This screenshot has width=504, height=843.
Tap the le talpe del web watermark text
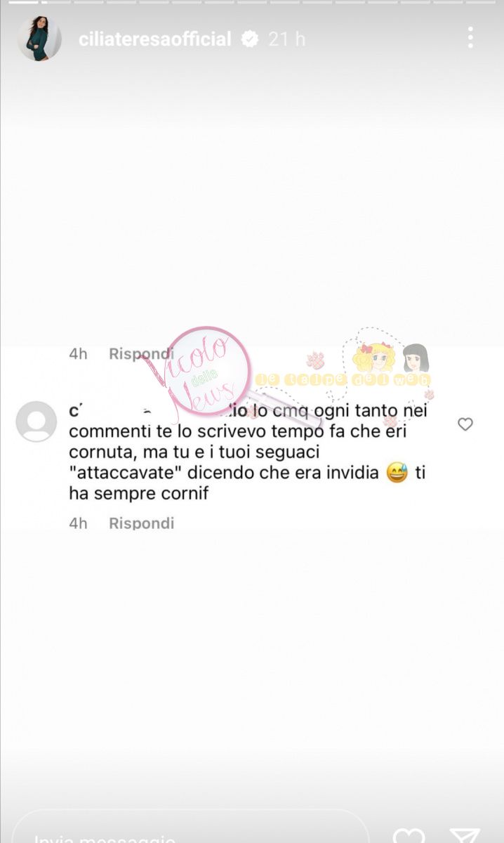pyautogui.click(x=344, y=380)
